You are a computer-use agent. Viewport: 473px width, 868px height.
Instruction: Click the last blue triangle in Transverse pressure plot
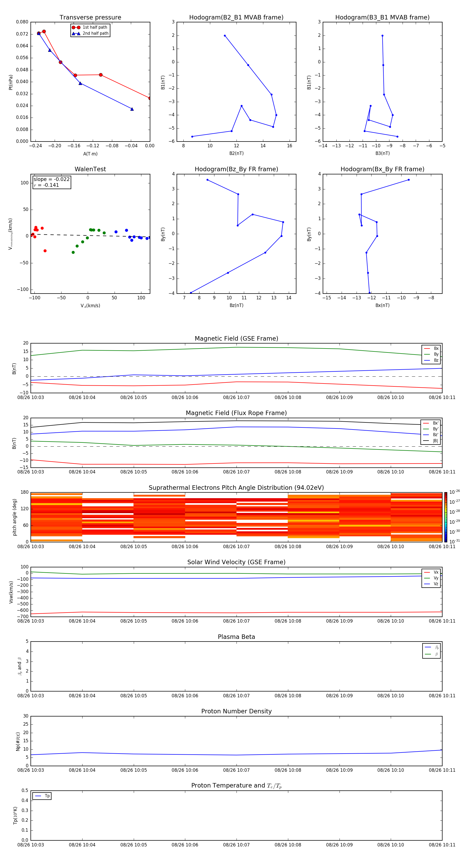132,109
